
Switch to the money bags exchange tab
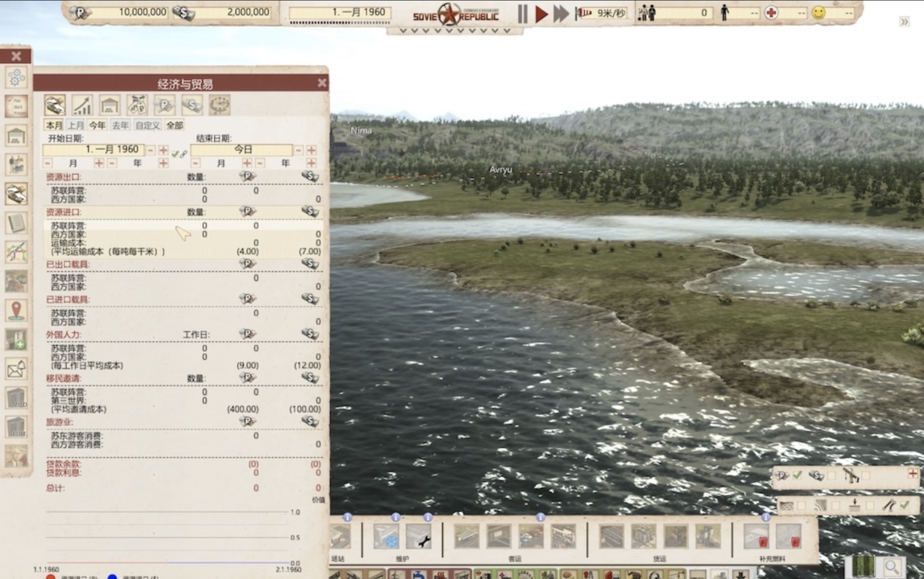(x=137, y=105)
